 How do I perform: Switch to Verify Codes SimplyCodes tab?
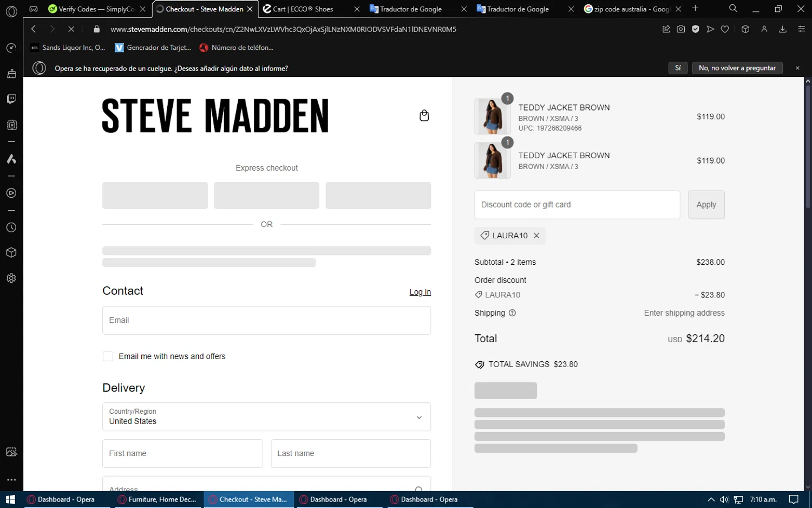(x=97, y=9)
